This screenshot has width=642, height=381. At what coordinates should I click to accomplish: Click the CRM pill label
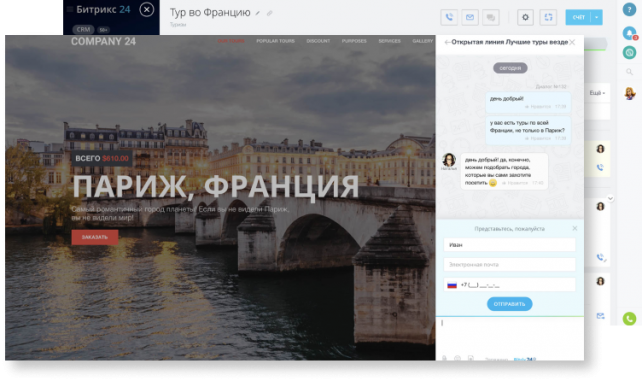click(84, 29)
